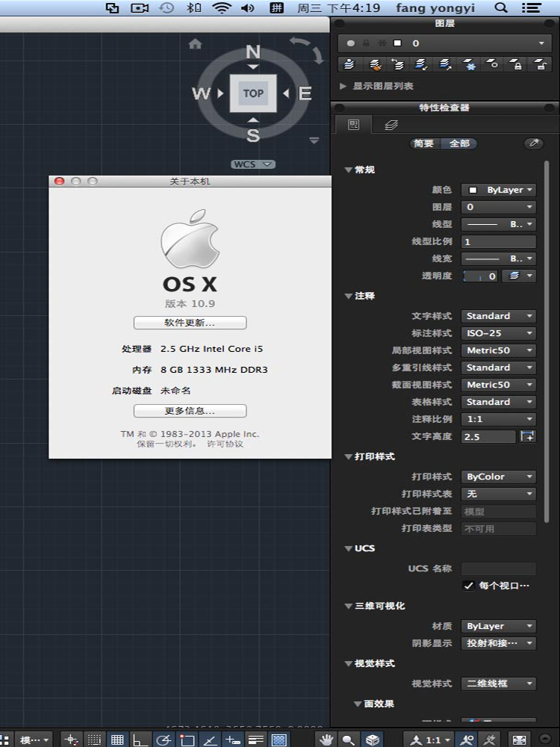This screenshot has height=747, width=560.
Task: Open the 标注样式 ISO-25 dropdown
Action: point(499,333)
